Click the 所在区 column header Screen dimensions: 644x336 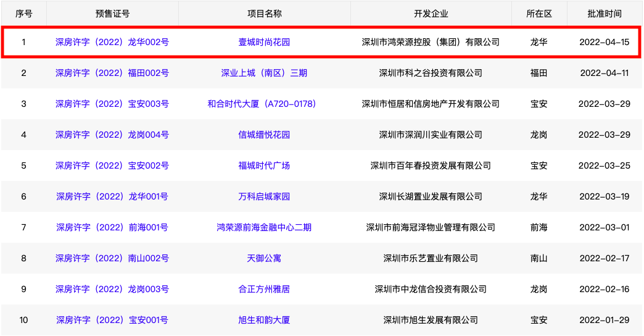(x=539, y=14)
